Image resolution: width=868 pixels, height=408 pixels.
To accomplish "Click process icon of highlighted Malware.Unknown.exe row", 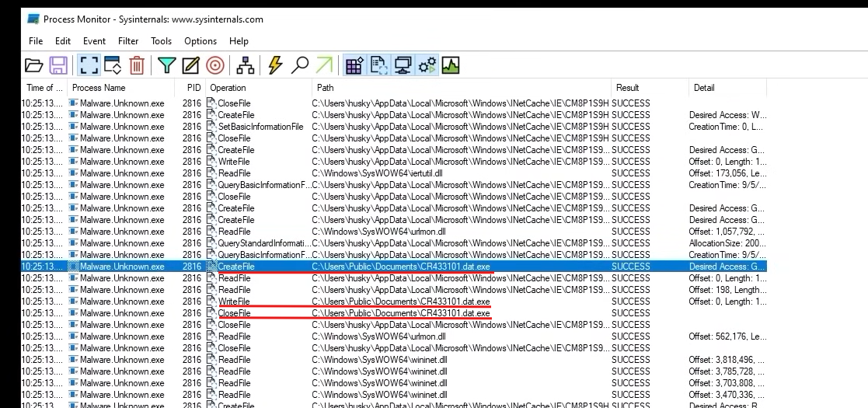I will coord(73,267).
